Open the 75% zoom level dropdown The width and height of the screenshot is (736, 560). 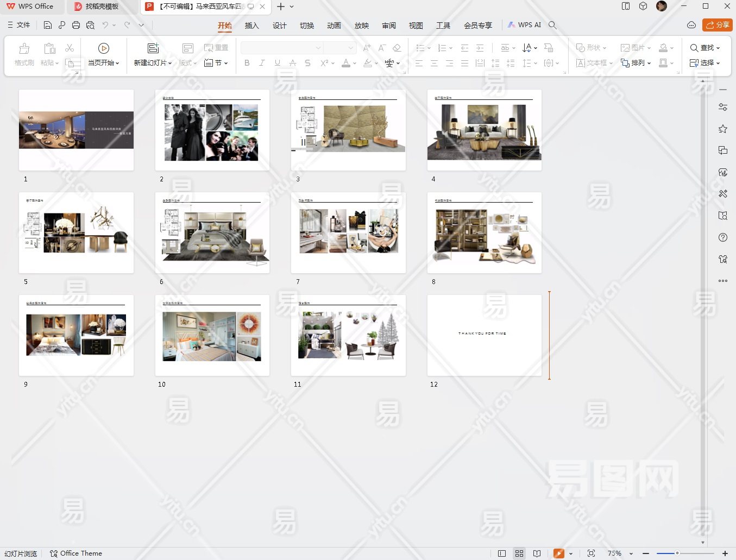[631, 553]
